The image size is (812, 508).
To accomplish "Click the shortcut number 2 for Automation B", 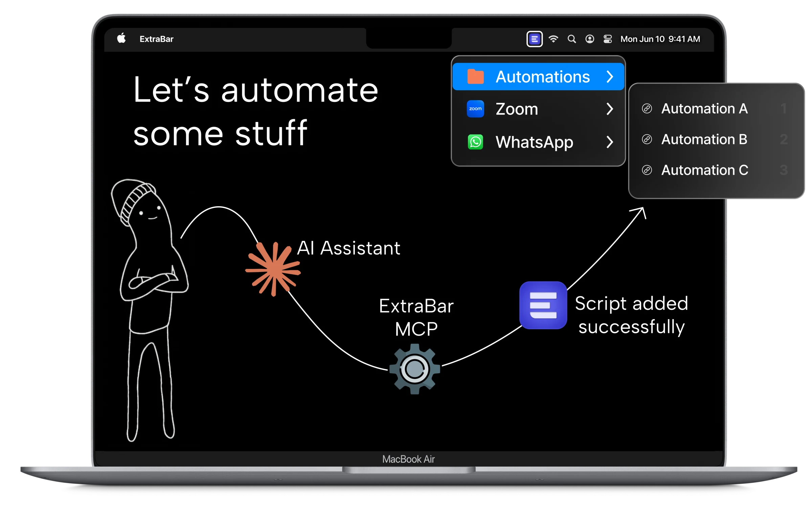I will click(x=784, y=139).
